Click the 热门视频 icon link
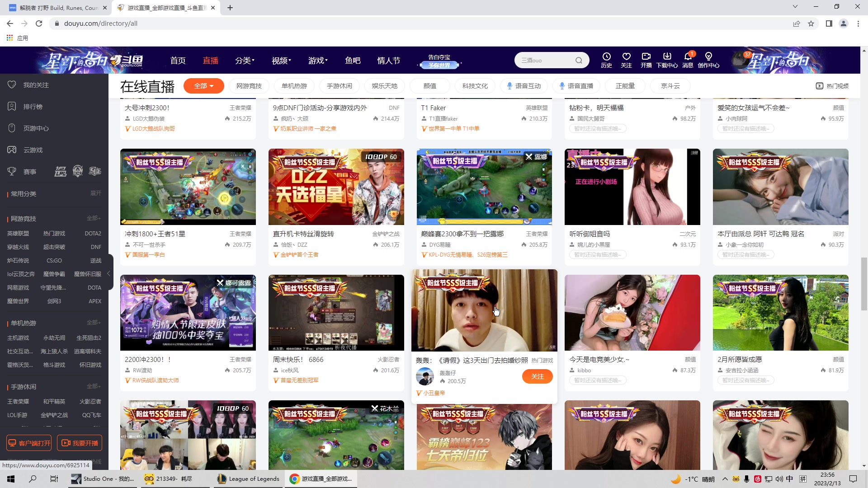 (x=832, y=86)
